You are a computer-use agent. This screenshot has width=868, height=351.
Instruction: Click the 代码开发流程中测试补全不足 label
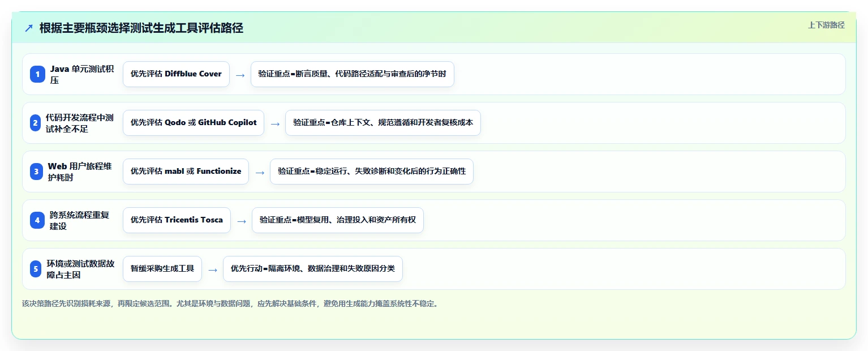pos(80,123)
